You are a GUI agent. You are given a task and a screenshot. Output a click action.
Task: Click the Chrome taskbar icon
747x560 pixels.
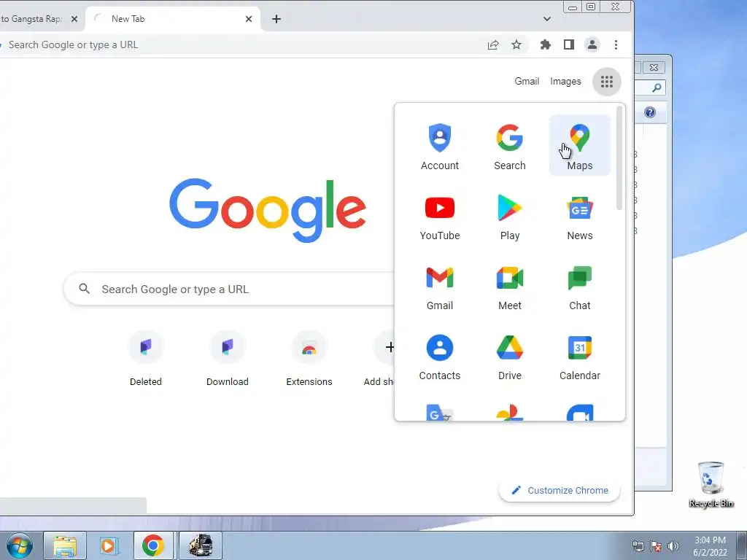[153, 545]
